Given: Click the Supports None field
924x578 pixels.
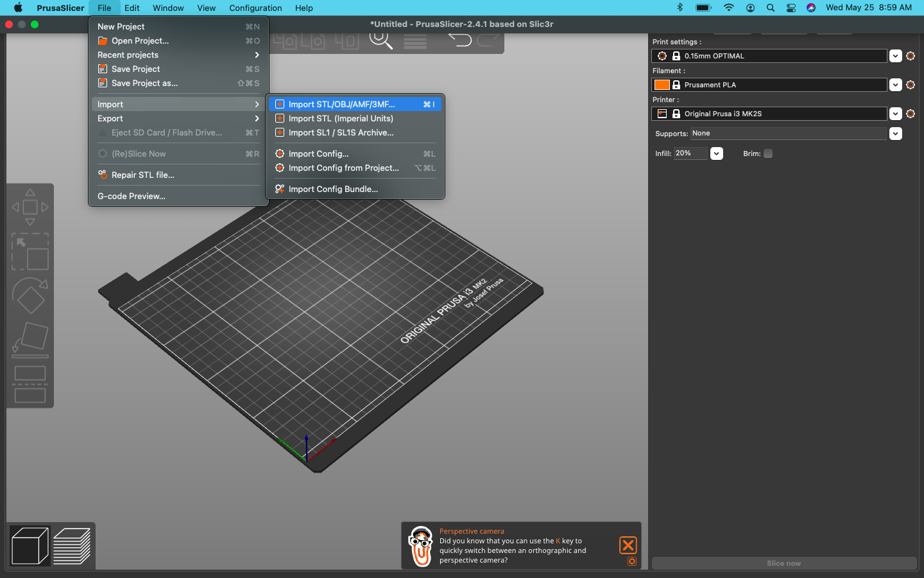Looking at the screenshot, I should coord(789,134).
